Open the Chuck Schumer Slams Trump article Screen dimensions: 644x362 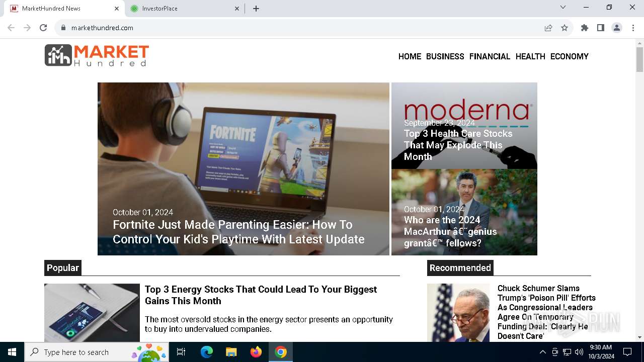point(546,312)
